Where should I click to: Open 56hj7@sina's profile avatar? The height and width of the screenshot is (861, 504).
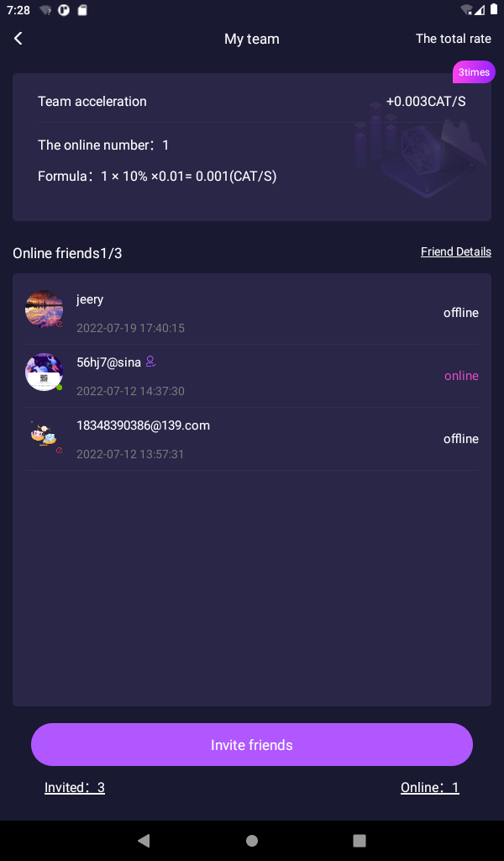point(44,372)
